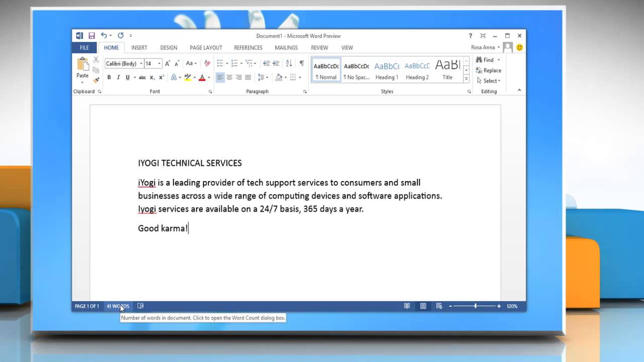This screenshot has height=362, width=644.
Task: Click the Borders grid icon
Action: [x=293, y=77]
